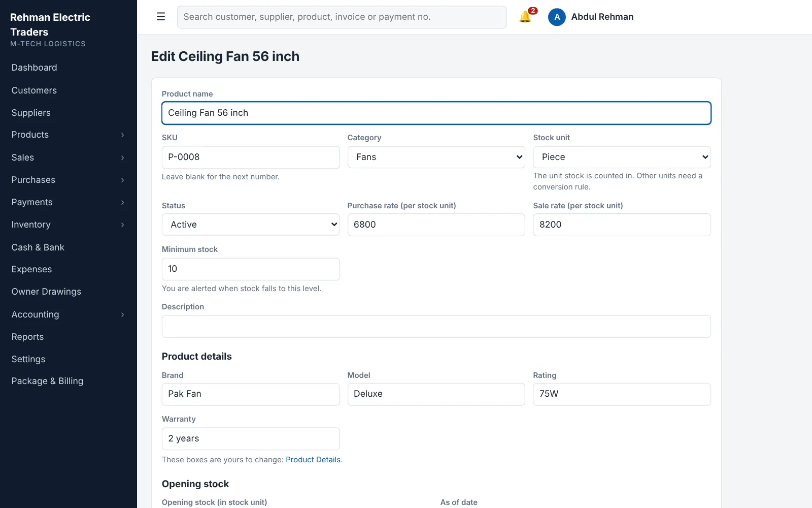Expand the Products submenu chevron
Image resolution: width=812 pixels, height=508 pixels.
coord(122,135)
